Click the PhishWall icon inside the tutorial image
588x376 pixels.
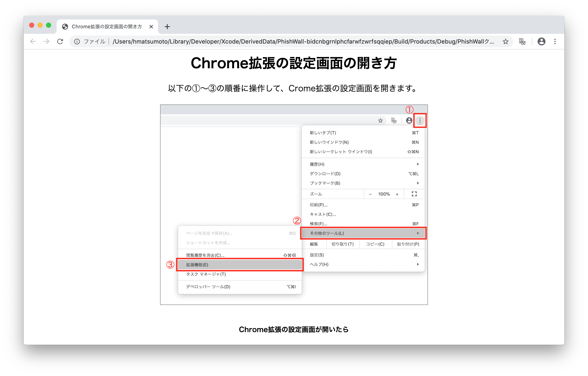(394, 120)
